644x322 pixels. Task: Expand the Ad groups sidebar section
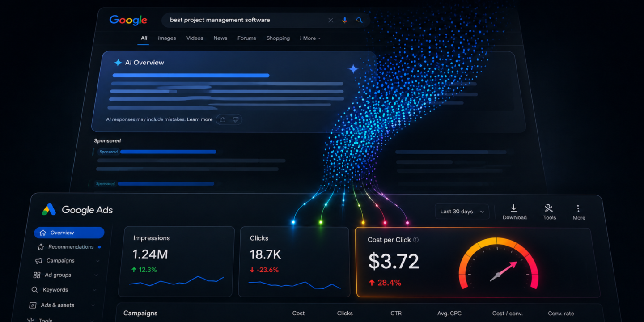(x=96, y=275)
